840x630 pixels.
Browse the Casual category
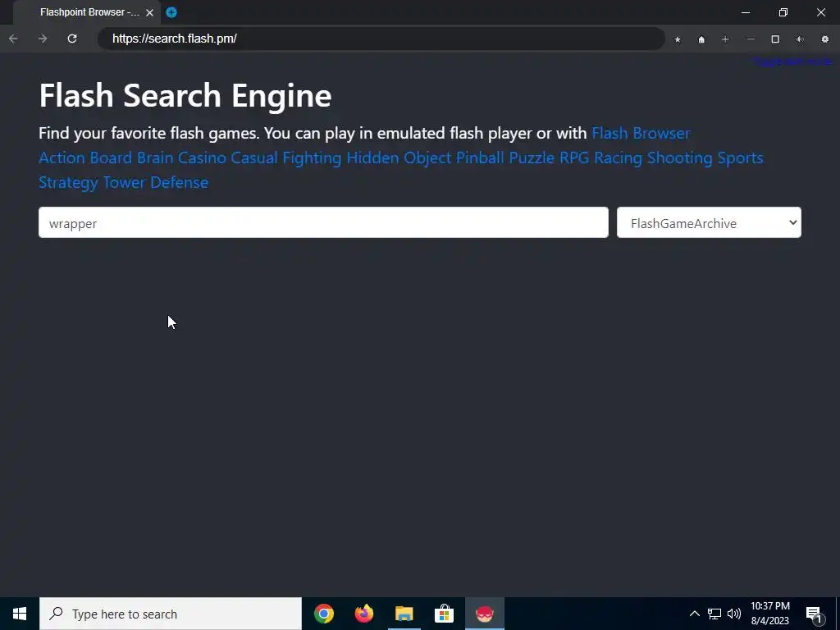pyautogui.click(x=254, y=157)
